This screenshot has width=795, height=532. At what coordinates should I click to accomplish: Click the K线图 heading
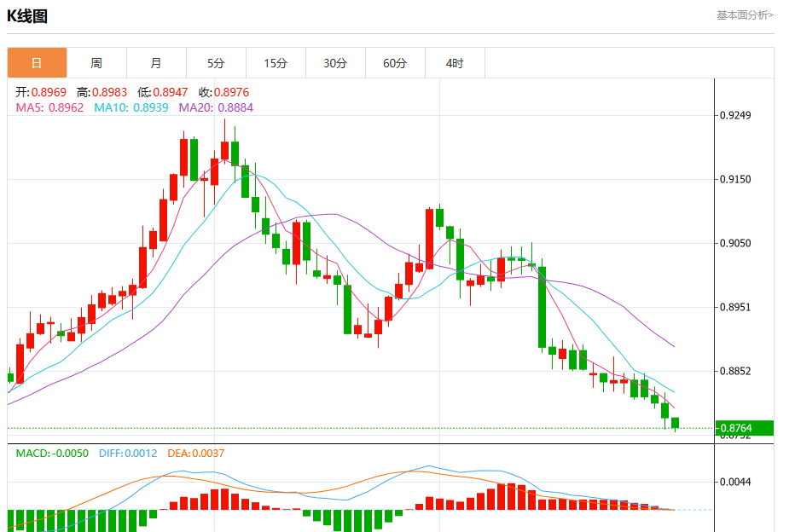pyautogui.click(x=27, y=16)
